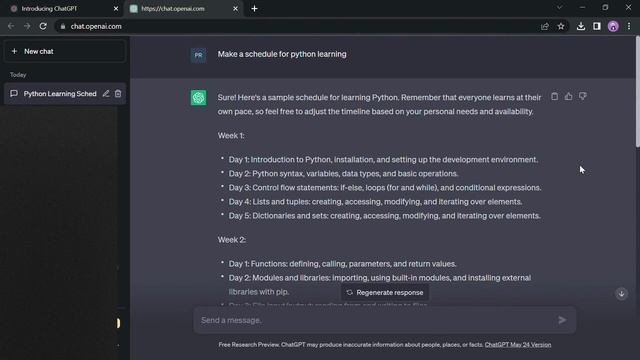
Task: Reload the current page
Action: pyautogui.click(x=43, y=26)
